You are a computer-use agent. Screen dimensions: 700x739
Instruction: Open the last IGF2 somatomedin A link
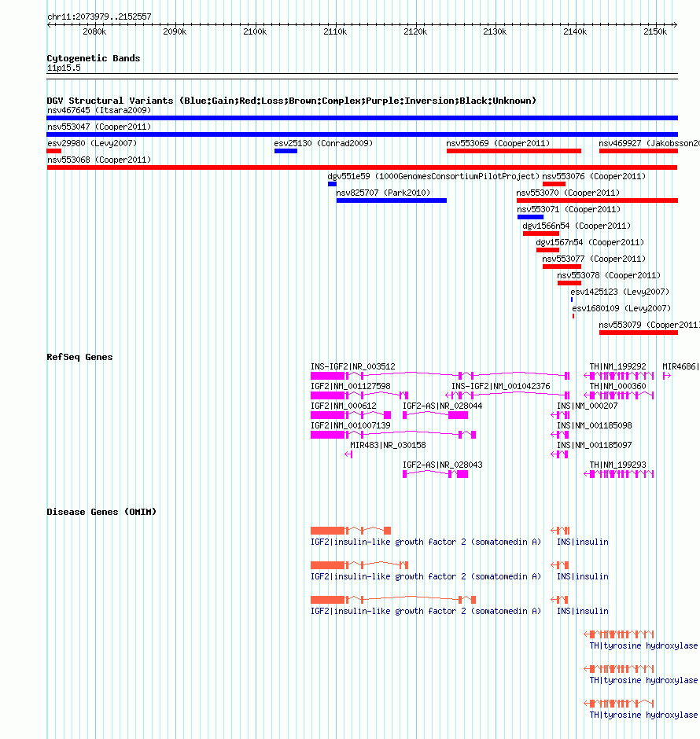pyautogui.click(x=426, y=612)
